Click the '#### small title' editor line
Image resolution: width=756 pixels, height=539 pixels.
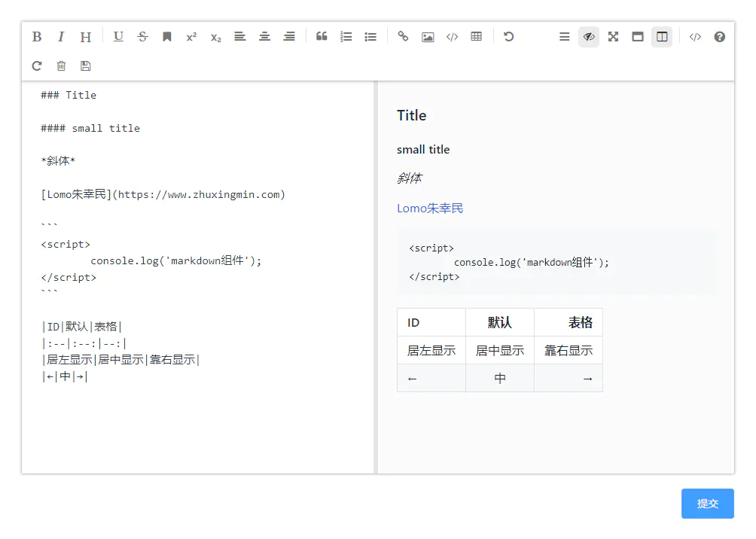[90, 128]
